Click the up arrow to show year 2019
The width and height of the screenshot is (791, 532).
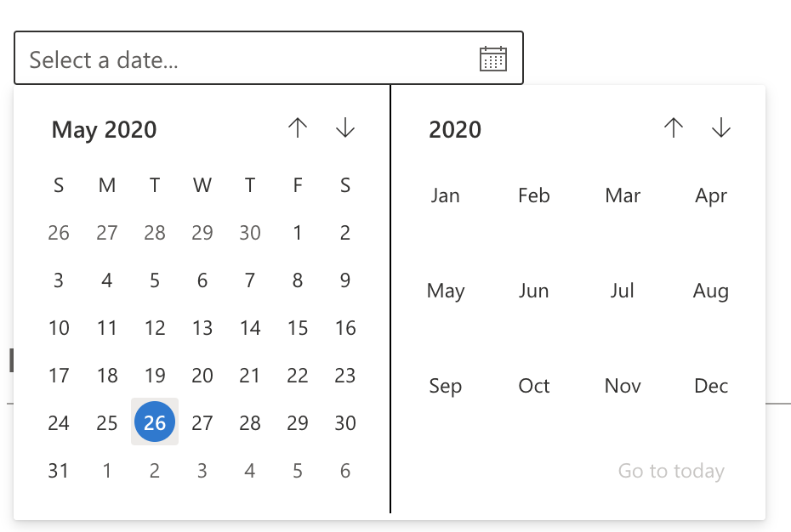coord(673,128)
